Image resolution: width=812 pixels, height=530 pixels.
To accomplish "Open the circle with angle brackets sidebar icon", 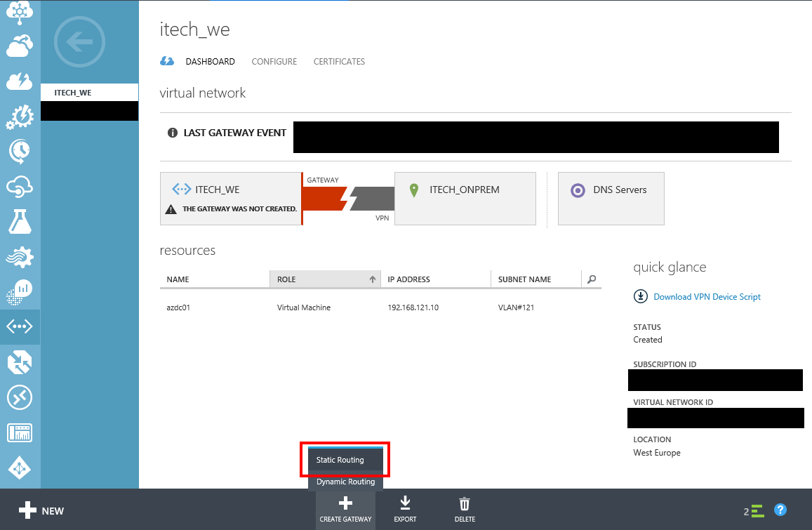I will tap(20, 397).
